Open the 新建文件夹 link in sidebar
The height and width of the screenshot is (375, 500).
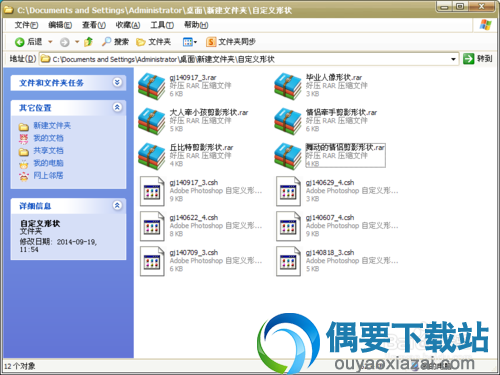point(52,126)
